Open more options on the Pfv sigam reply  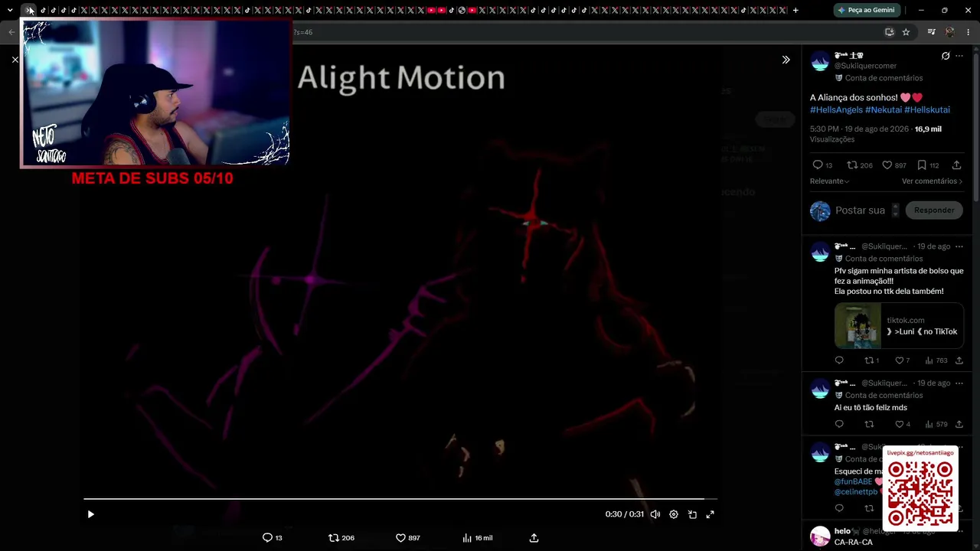(x=959, y=246)
